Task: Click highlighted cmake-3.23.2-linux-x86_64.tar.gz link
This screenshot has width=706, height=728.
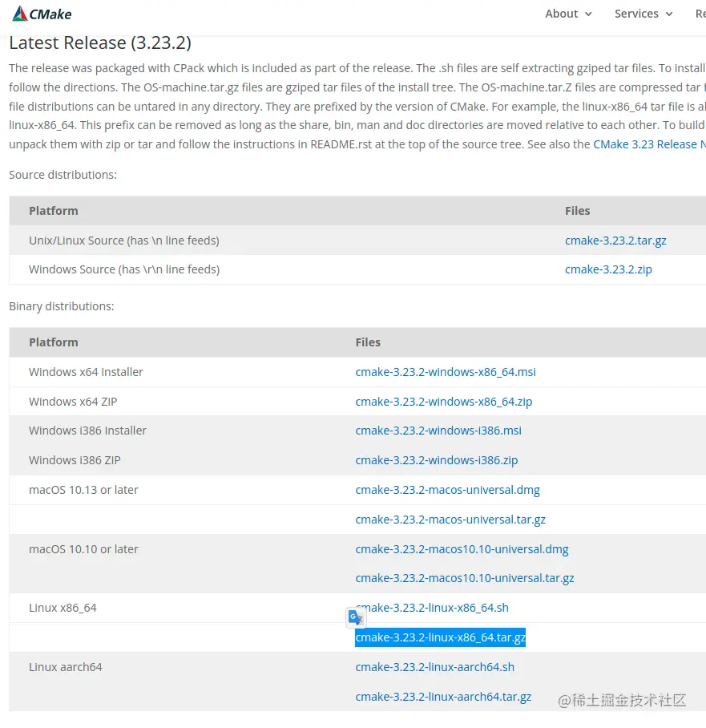Action: click(440, 637)
